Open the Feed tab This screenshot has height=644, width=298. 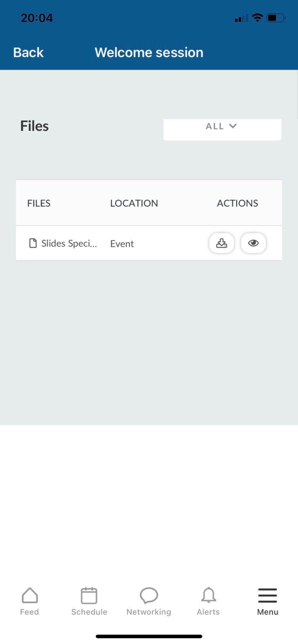pyautogui.click(x=30, y=602)
